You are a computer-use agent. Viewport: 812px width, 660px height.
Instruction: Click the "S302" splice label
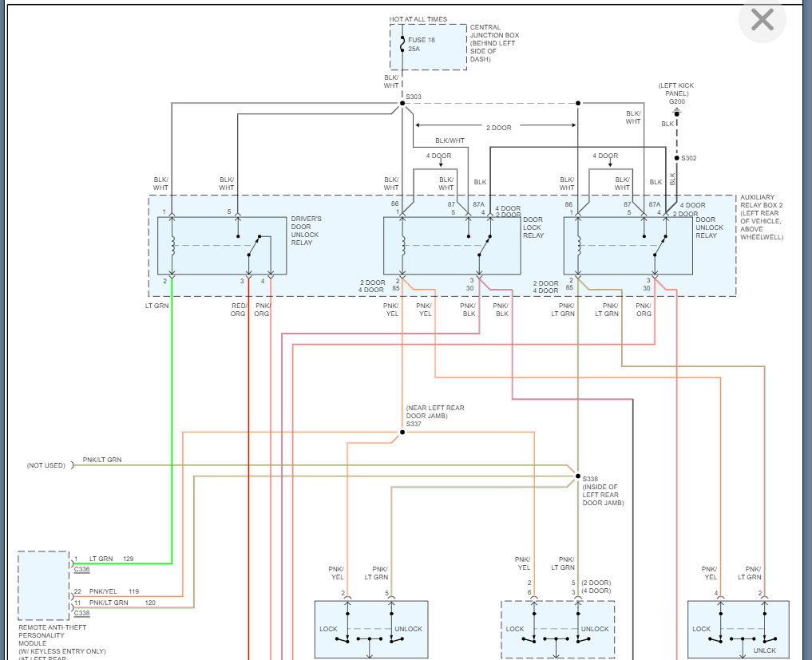coord(689,158)
